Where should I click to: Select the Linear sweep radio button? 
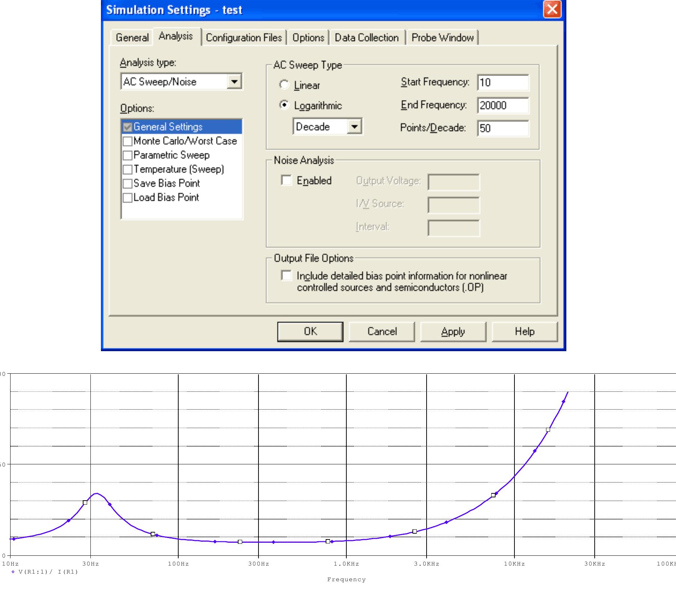coord(284,85)
